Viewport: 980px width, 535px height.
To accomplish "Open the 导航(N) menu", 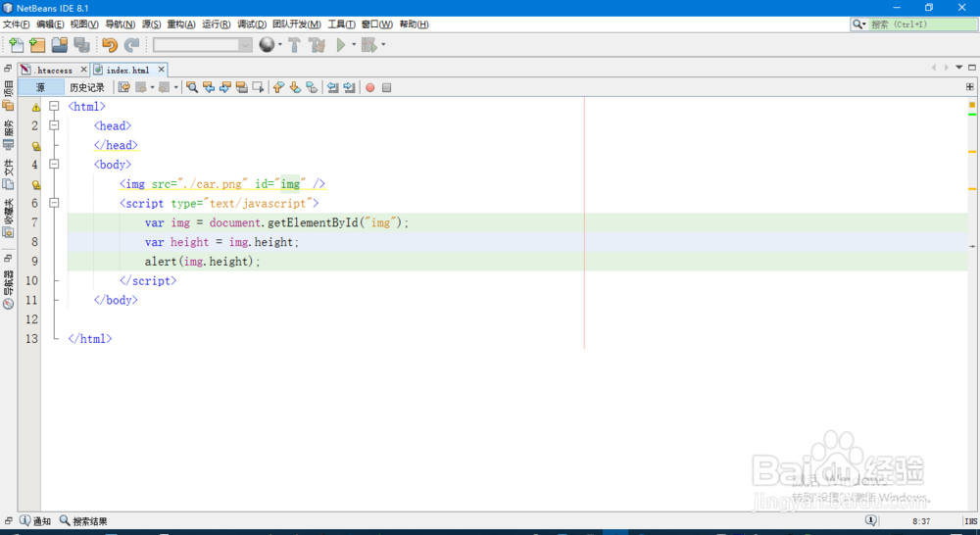I will 120,24.
